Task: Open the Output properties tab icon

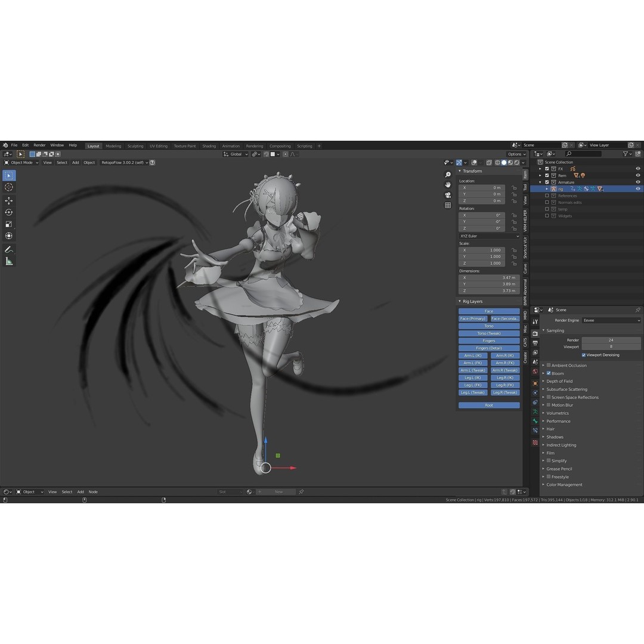Action: click(535, 343)
